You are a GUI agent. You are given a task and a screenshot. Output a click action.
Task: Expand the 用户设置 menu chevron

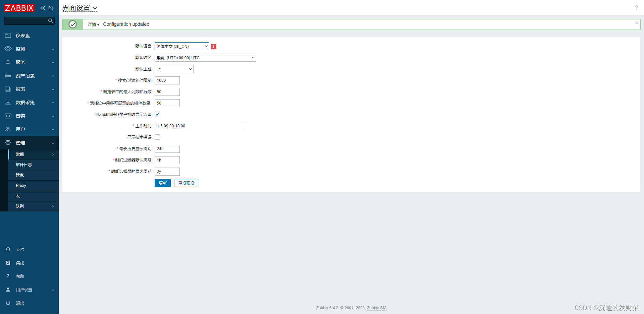click(x=53, y=290)
